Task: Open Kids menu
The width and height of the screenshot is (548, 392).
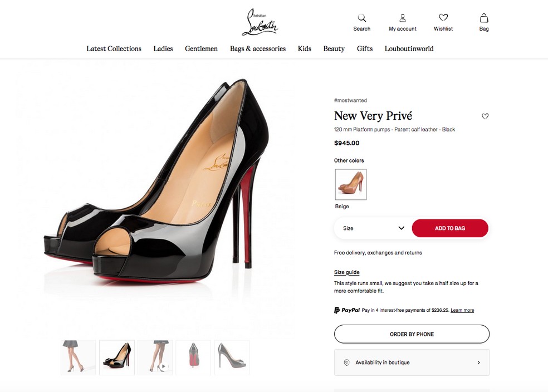Action: pyautogui.click(x=305, y=48)
